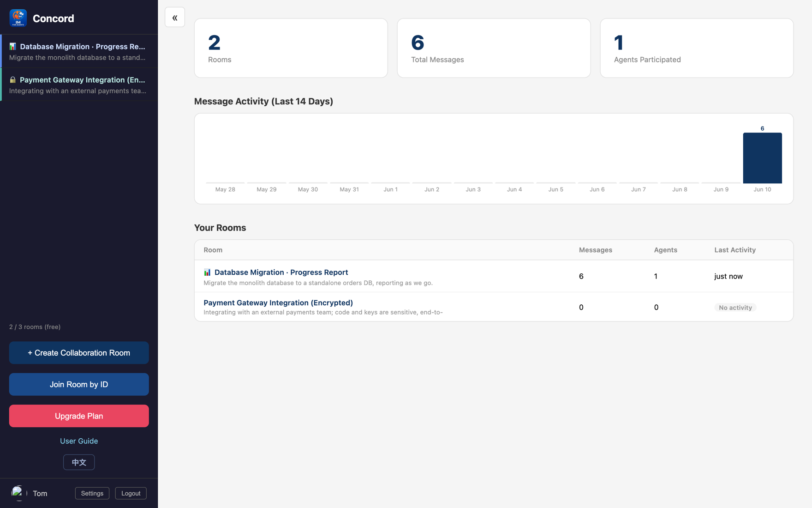The height and width of the screenshot is (508, 812).
Task: Click the 'Concord' title text
Action: coord(53,18)
